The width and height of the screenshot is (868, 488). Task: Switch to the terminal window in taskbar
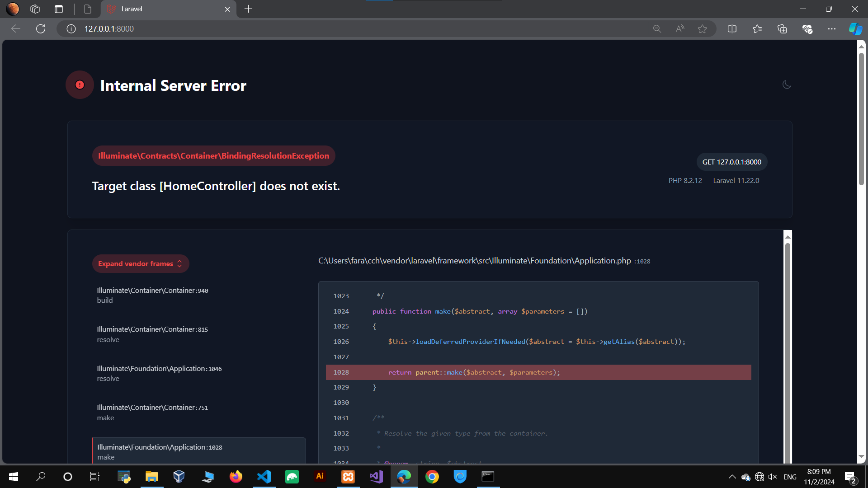coord(488,476)
